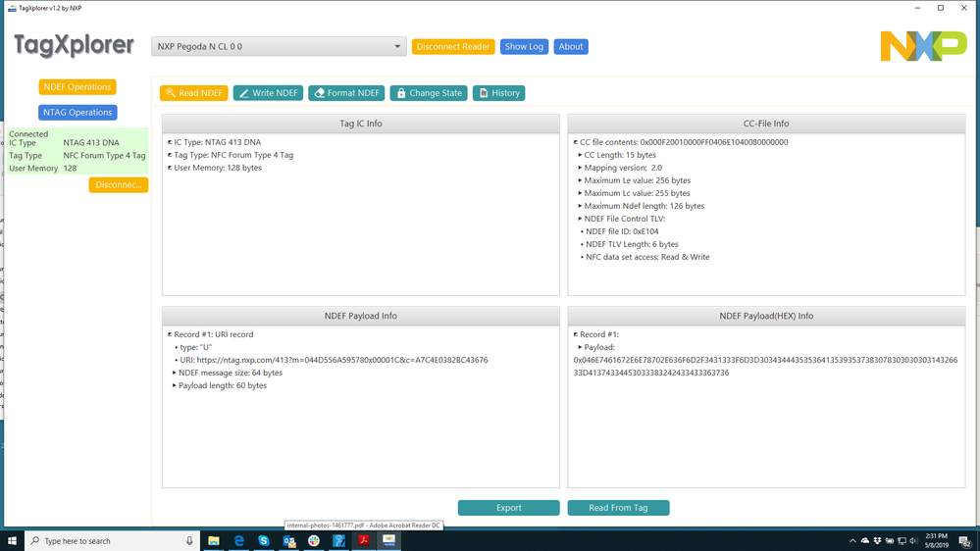
Task: Collapse the CC file contents tree node
Action: 576,142
